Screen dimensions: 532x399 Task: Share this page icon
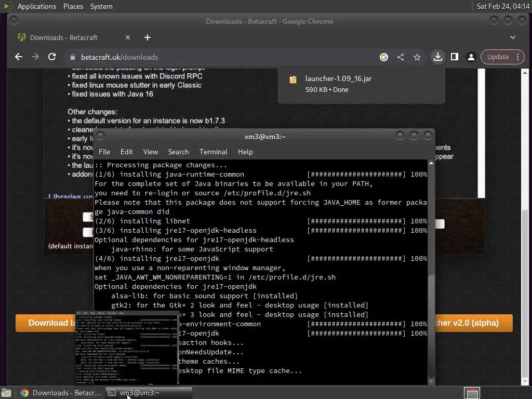pyautogui.click(x=401, y=57)
